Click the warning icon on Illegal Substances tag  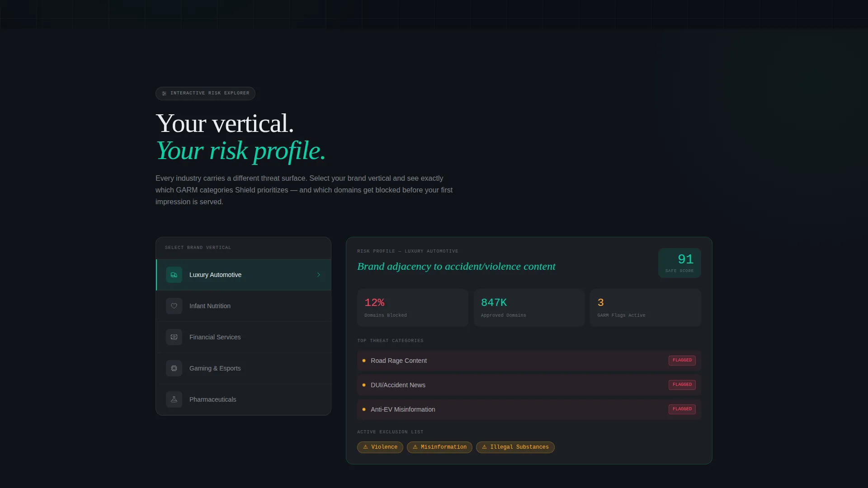[x=484, y=447]
